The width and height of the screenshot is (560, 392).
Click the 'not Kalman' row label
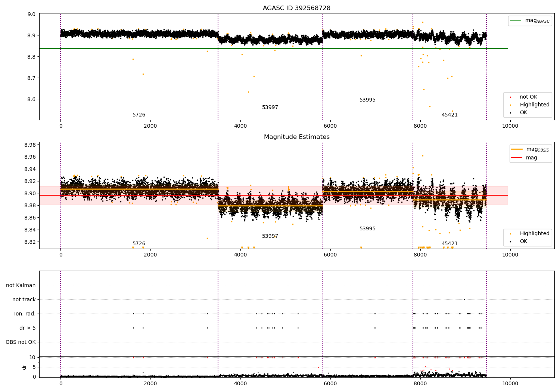tap(21, 286)
